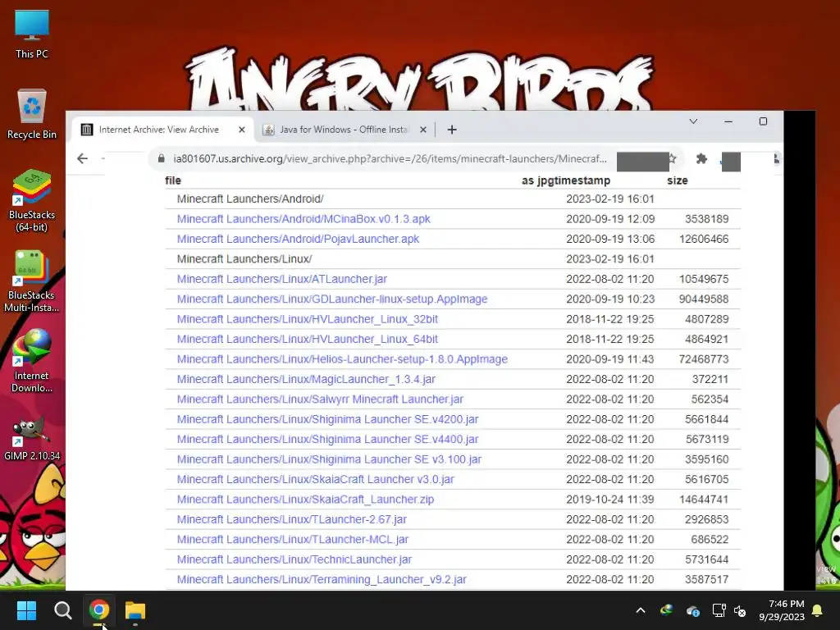Click the size column header
The image size is (840, 630).
677,180
